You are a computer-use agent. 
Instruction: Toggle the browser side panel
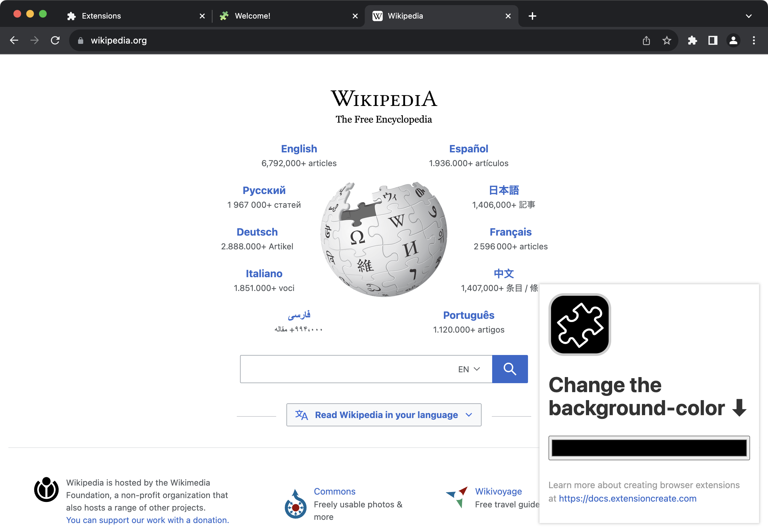pyautogui.click(x=713, y=40)
